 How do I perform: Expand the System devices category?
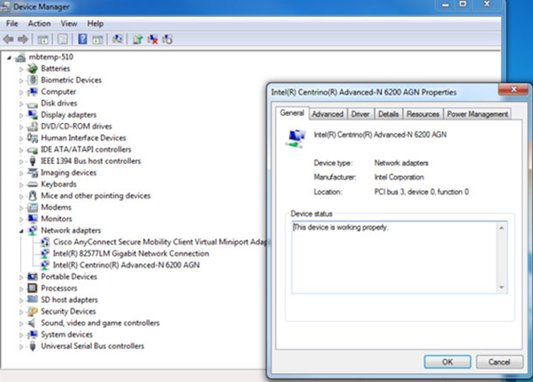click(x=21, y=335)
